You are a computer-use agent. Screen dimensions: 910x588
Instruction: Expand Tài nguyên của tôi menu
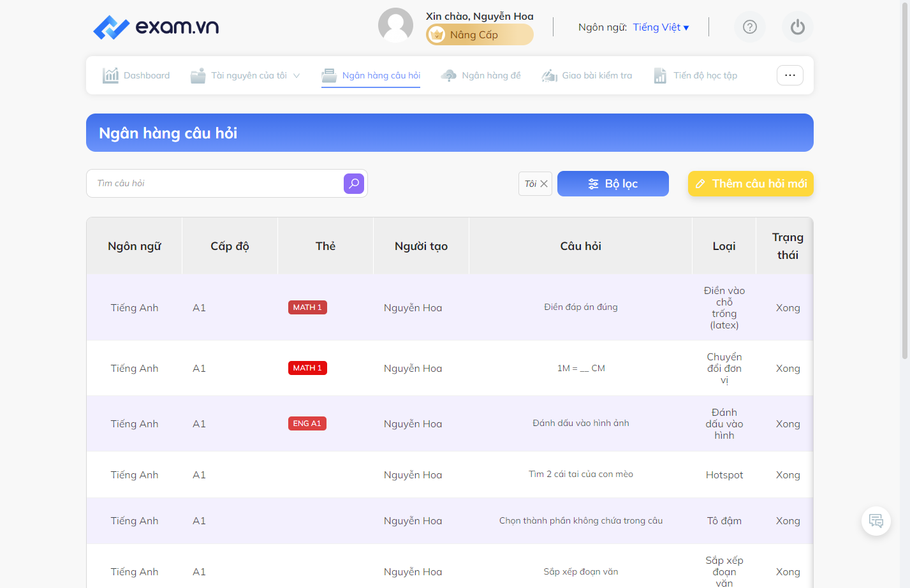pyautogui.click(x=246, y=75)
